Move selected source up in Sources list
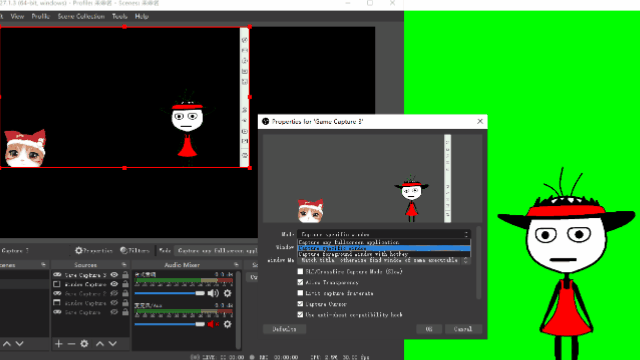Image resolution: width=640 pixels, height=360 pixels. click(x=100, y=344)
